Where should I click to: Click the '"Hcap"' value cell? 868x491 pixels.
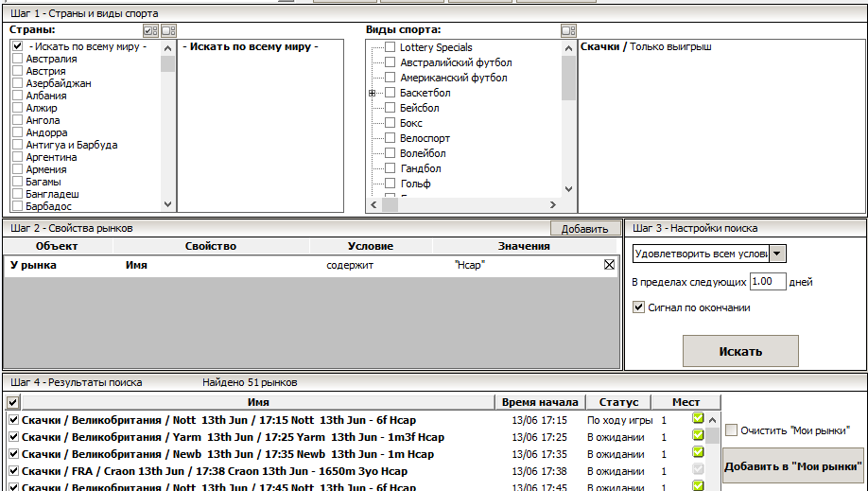[469, 266]
